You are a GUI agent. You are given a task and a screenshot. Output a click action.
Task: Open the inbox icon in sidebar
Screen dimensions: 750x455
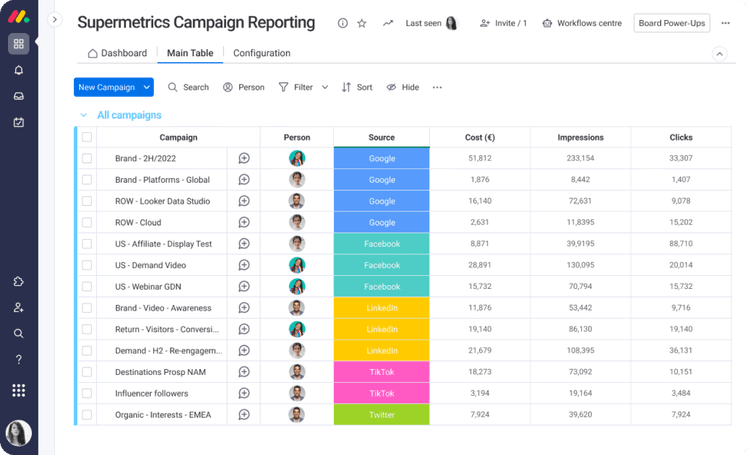click(19, 96)
